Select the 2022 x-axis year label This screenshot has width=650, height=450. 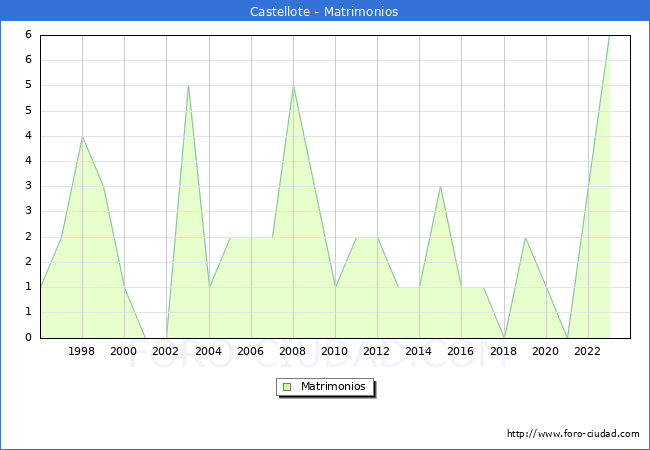587,351
